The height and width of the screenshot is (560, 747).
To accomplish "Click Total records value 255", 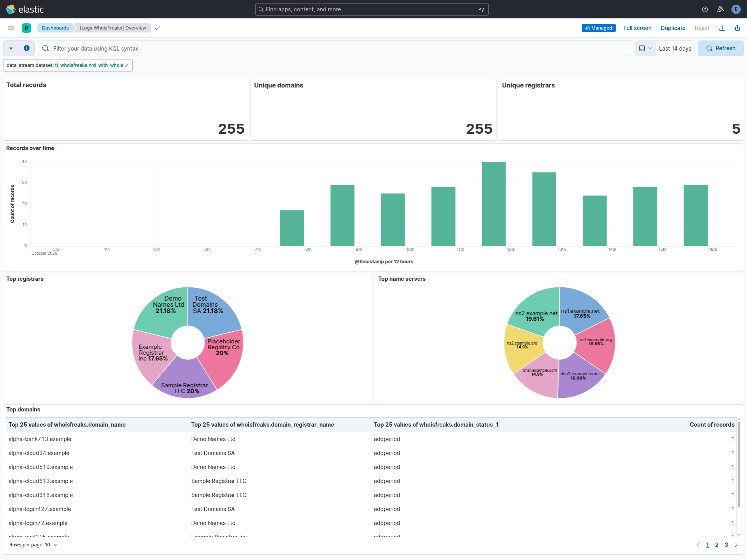I will 231,129.
